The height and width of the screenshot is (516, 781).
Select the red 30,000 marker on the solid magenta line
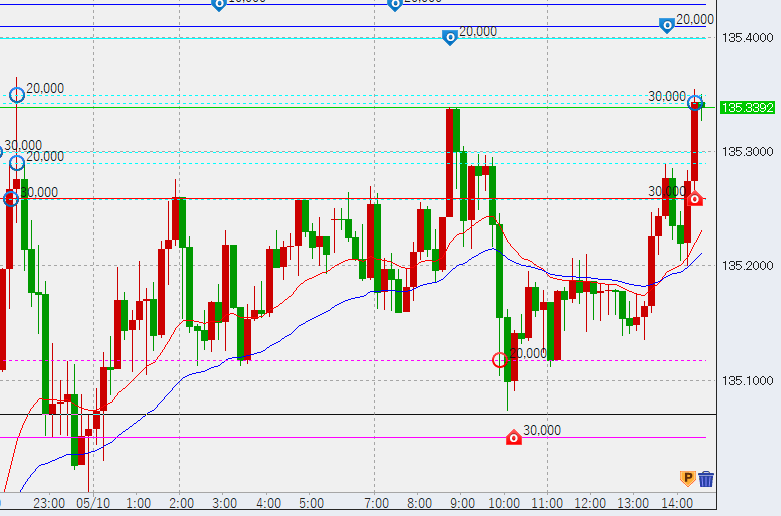[513, 437]
